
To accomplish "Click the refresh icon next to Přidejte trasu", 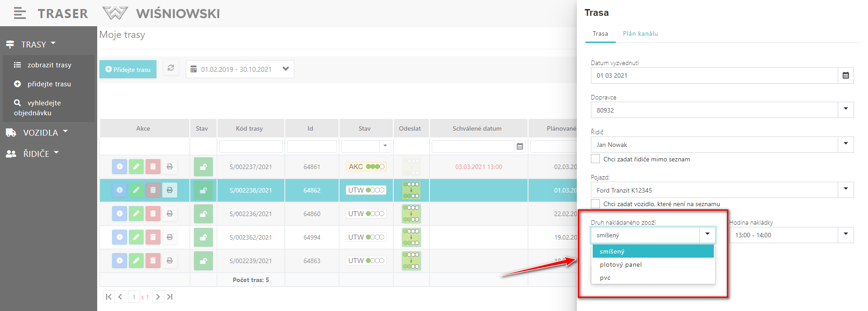I will click(x=171, y=68).
